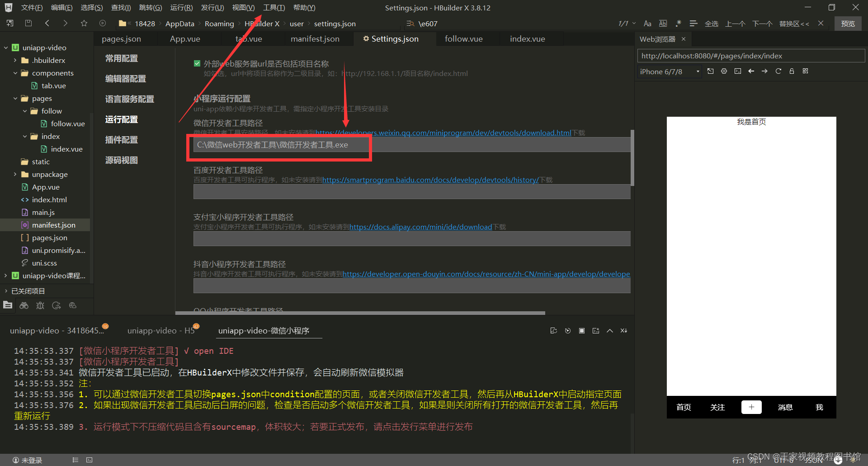The image size is (868, 466).
Task: Toggle the lock icon in web browser
Action: [792, 71]
